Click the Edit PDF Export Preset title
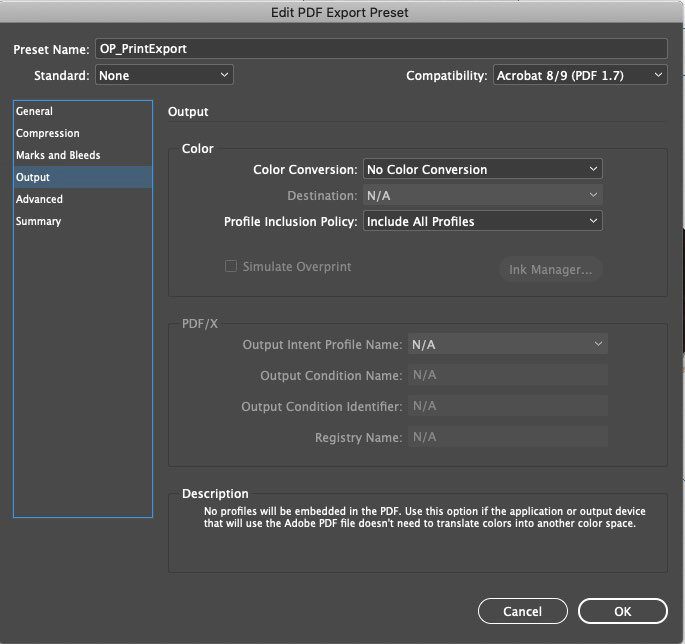 click(339, 12)
